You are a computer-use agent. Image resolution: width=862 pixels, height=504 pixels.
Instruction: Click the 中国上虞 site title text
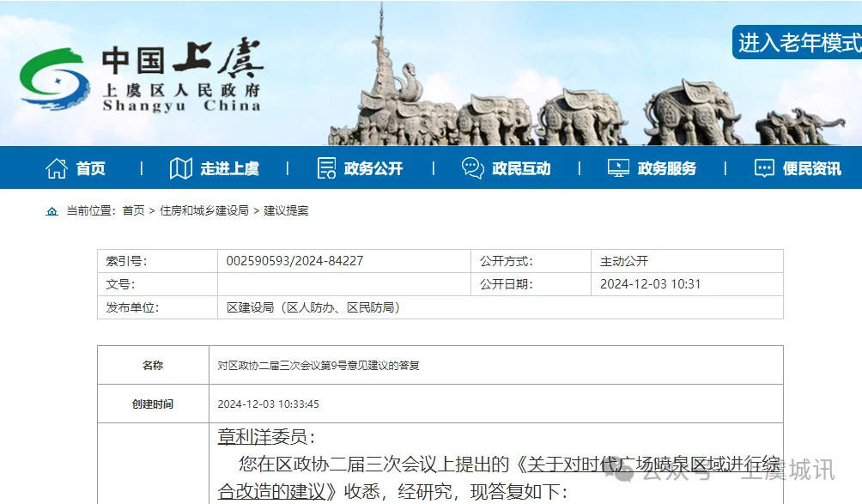(x=183, y=58)
